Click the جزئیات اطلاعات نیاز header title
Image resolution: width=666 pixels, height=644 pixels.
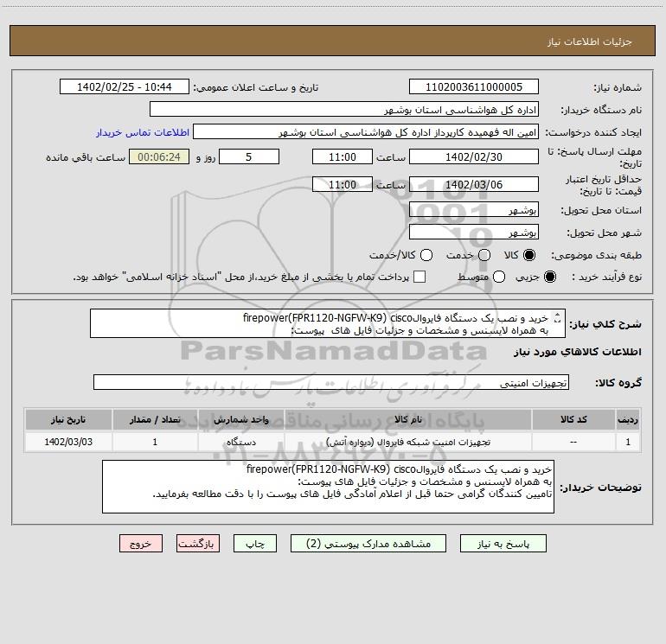pyautogui.click(x=590, y=41)
